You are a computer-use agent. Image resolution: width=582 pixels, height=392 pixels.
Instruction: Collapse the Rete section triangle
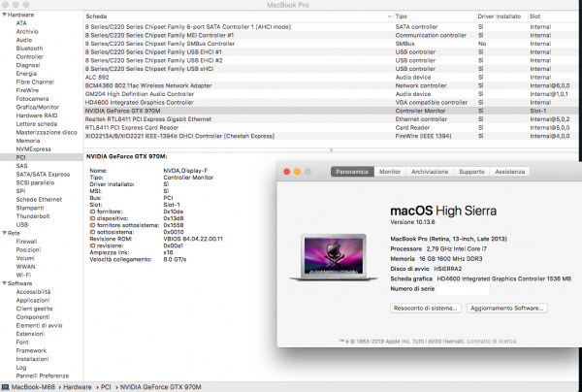click(x=4, y=233)
